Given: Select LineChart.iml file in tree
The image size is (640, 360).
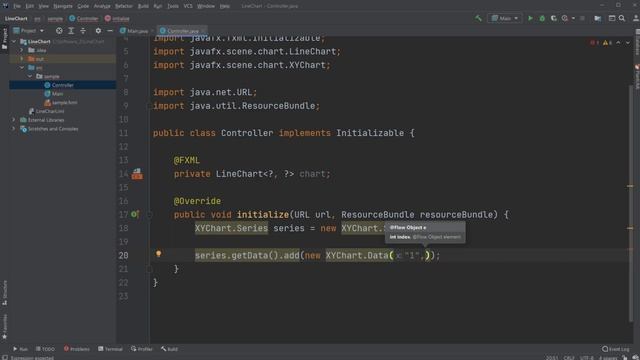Looking at the screenshot, I should pyautogui.click(x=50, y=111).
